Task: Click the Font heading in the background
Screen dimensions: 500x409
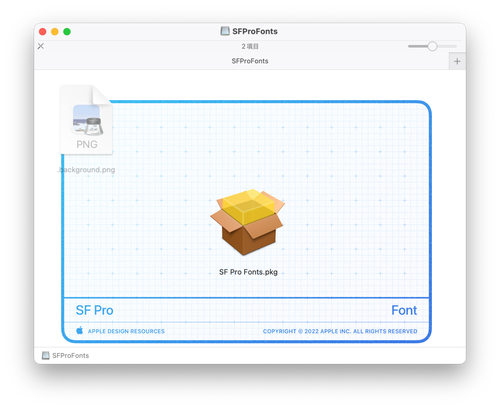Action: [404, 310]
